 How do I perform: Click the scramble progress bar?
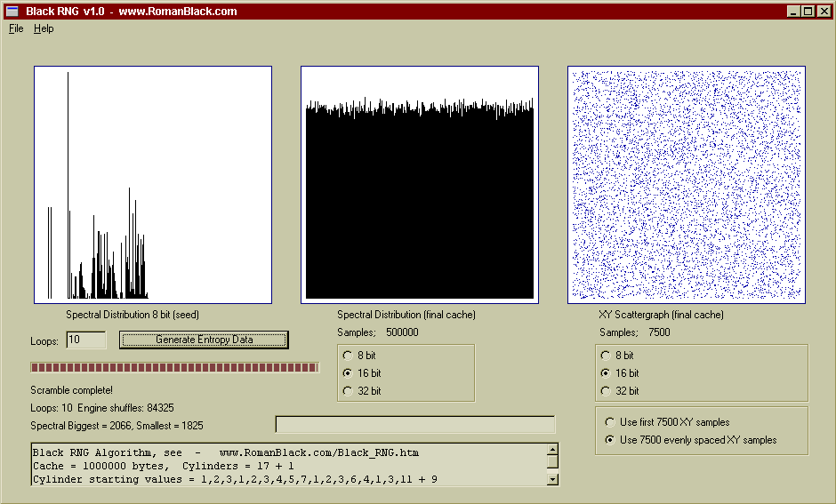click(x=174, y=367)
